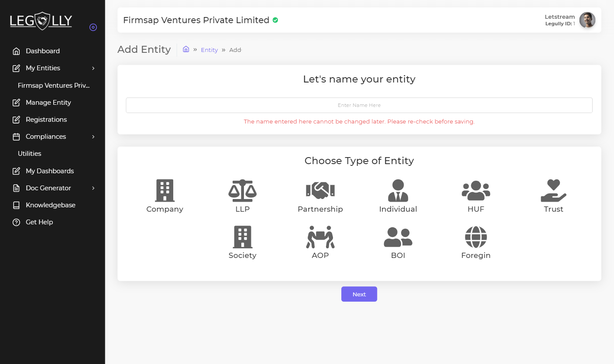The height and width of the screenshot is (364, 614).
Task: Select the Company entity type icon
Action: 165,190
